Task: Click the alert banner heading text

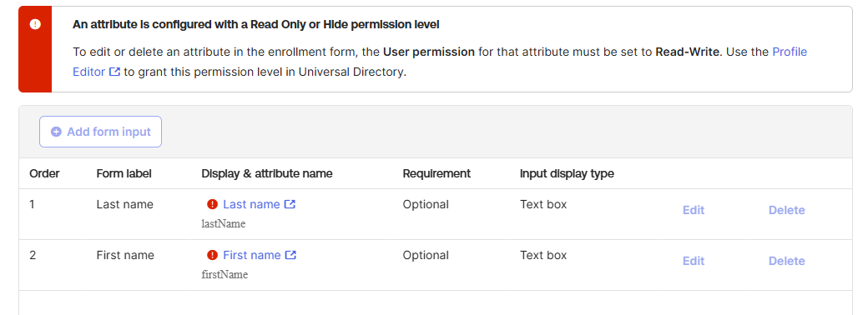Action: pyautogui.click(x=255, y=24)
